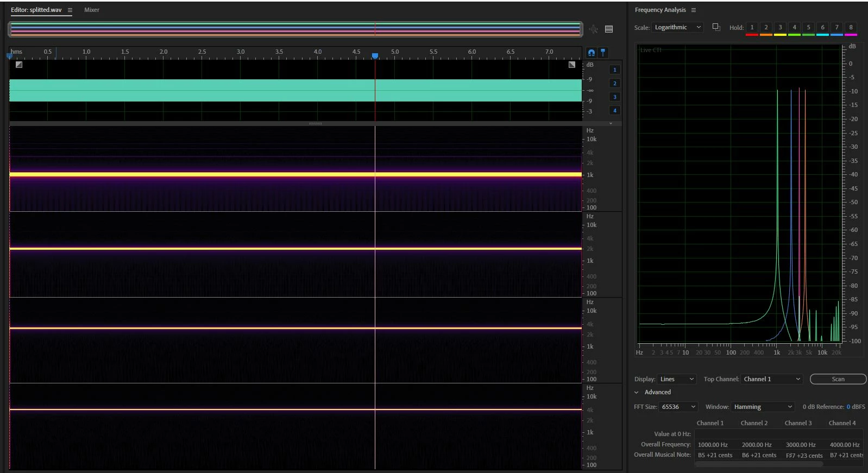
Task: Click the zoom navigator overview bar
Action: point(295,29)
